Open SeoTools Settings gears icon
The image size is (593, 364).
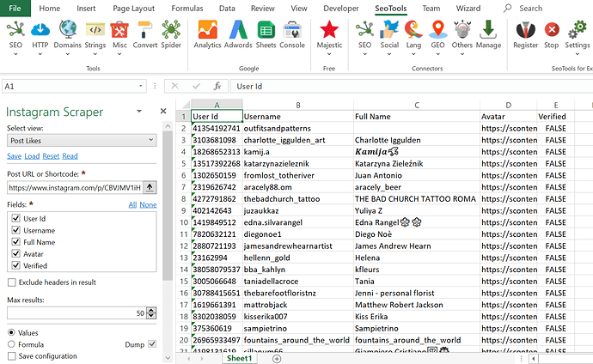(578, 30)
